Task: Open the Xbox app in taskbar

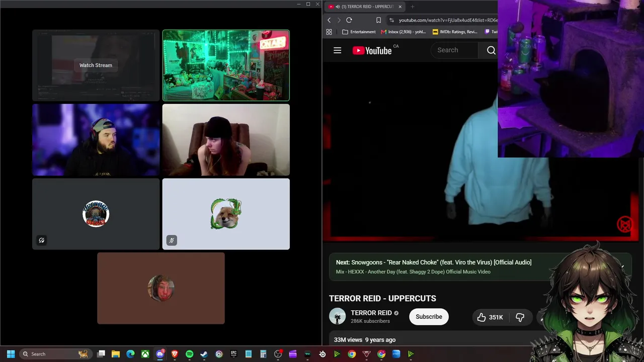Action: click(145, 354)
